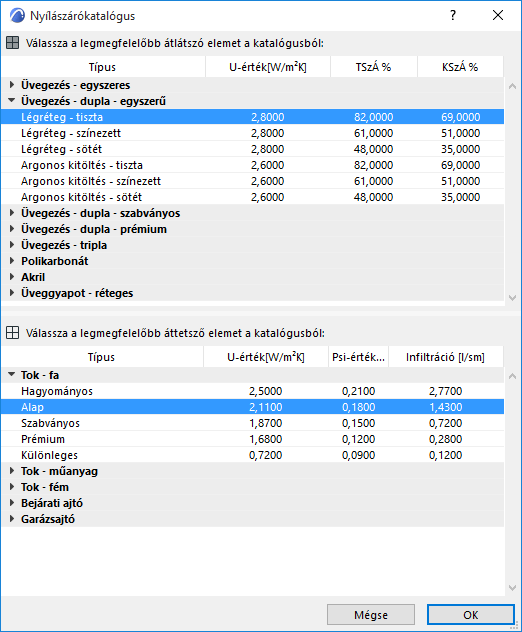
Task: Click the transparent element grid icon
Action: pyautogui.click(x=12, y=43)
